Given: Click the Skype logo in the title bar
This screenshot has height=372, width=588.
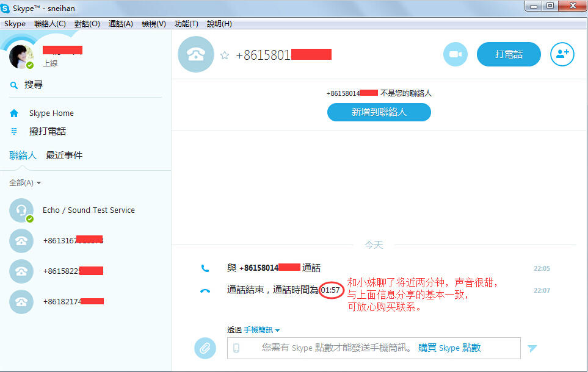Looking at the screenshot, I should point(5,8).
